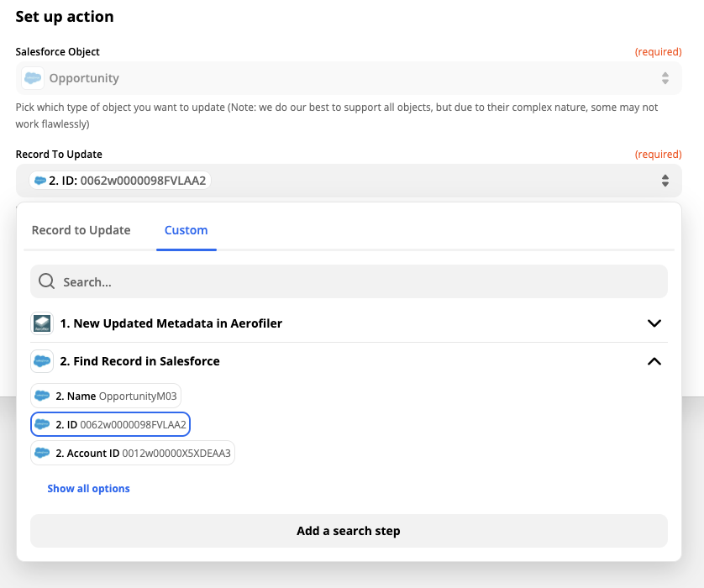Click the Salesforce icon on the highlighted 2. ID pill

(42, 425)
